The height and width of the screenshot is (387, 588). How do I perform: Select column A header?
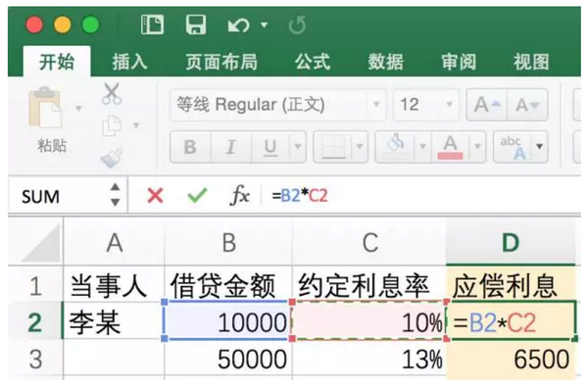tap(114, 243)
